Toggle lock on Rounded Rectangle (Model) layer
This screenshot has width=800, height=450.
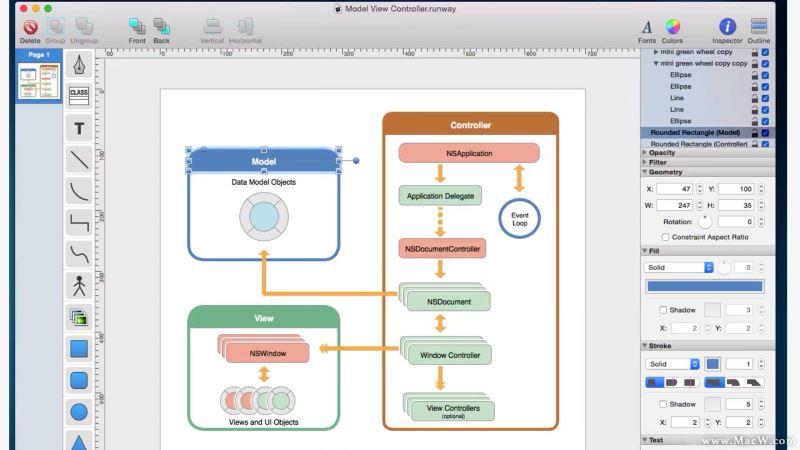(x=755, y=133)
